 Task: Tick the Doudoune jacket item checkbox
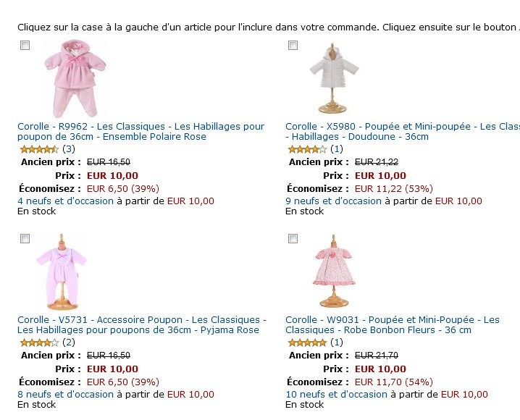293,46
